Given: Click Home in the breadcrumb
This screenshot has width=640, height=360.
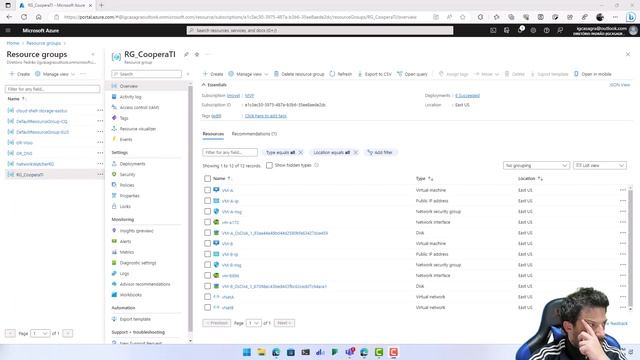Looking at the screenshot, I should click(x=13, y=43).
